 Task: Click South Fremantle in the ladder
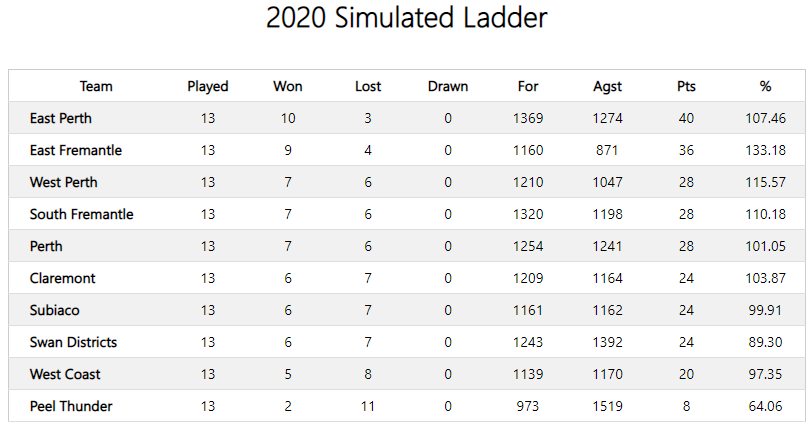pyautogui.click(x=81, y=214)
